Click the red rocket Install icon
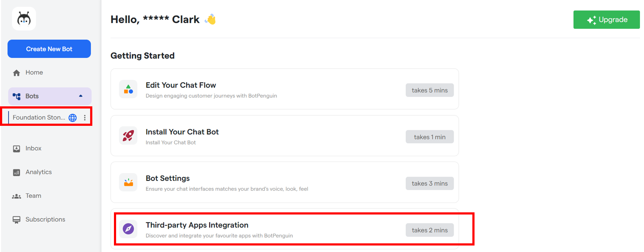 pos(128,136)
